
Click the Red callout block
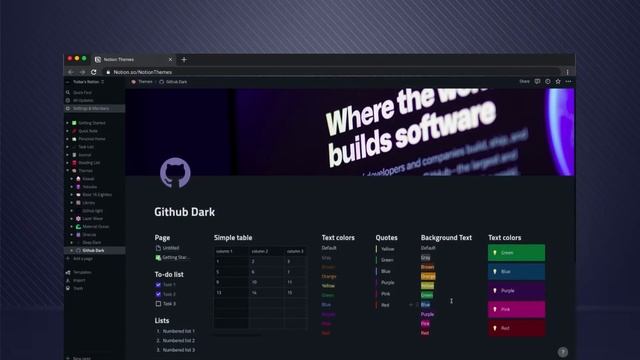(x=516, y=328)
